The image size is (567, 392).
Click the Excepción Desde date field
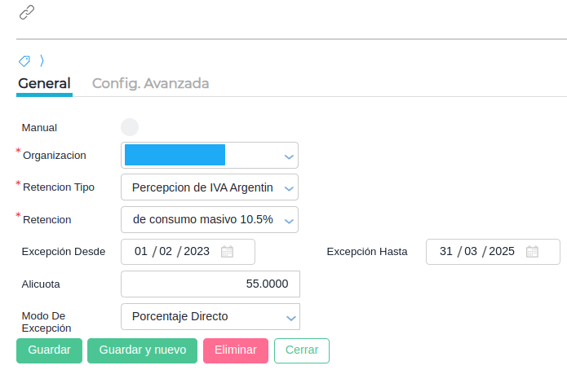(171, 252)
